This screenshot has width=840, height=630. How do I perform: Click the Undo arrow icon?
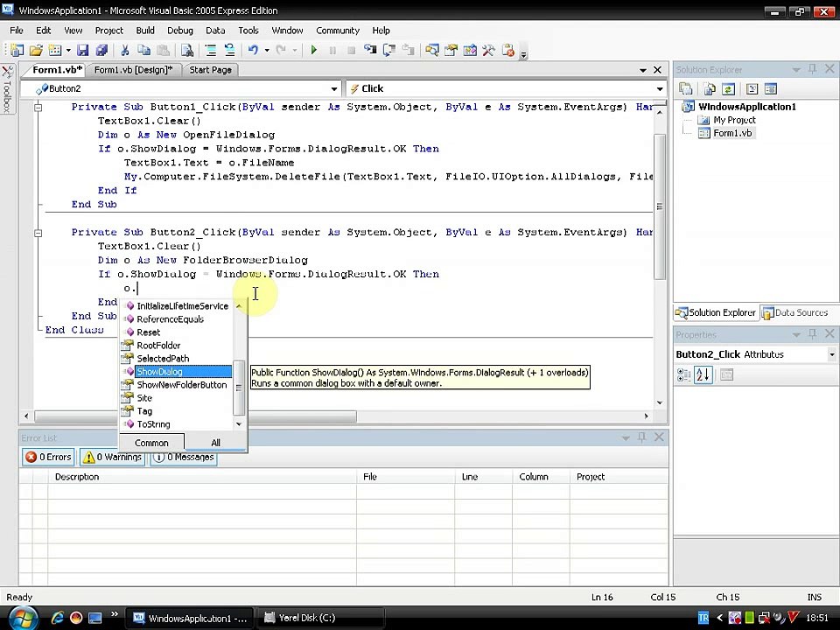click(253, 51)
